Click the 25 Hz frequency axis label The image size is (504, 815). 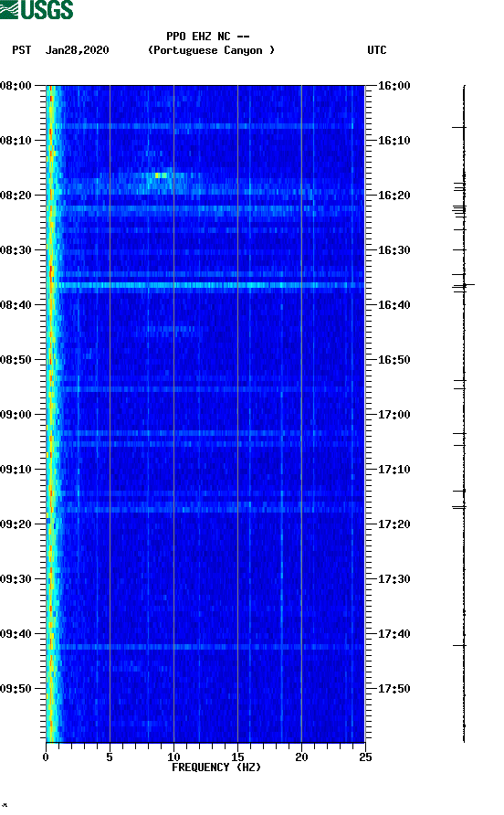click(x=365, y=757)
